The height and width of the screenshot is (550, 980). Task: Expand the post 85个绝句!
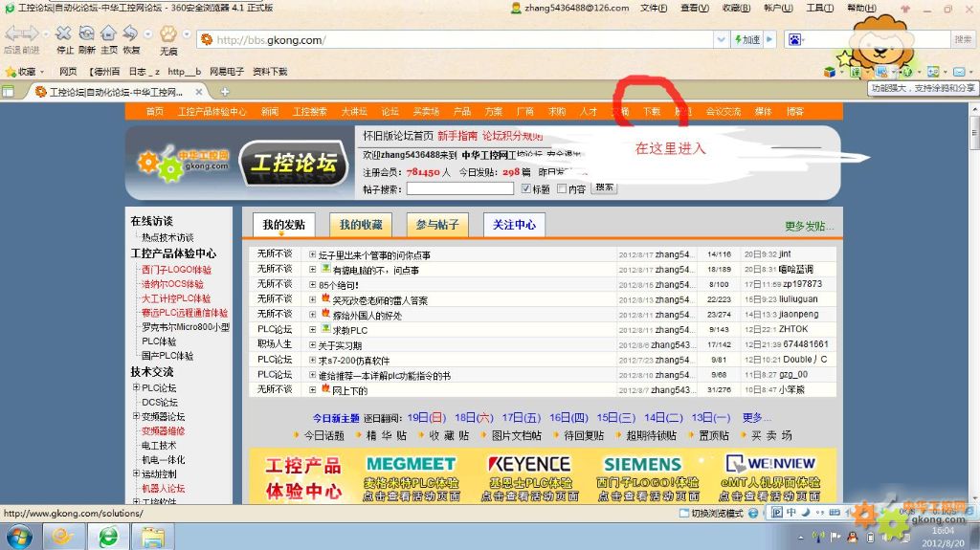pyautogui.click(x=313, y=284)
